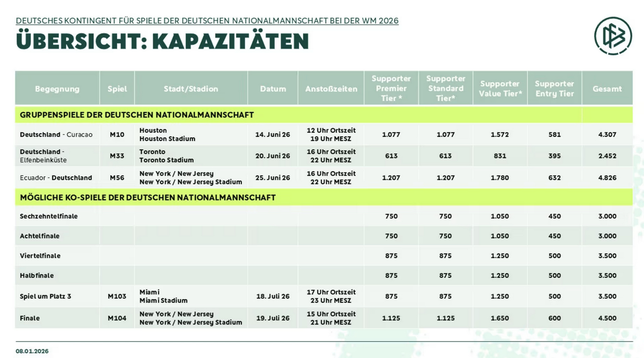Click the DFB logo in the corner
The image size is (644, 358).
click(613, 35)
